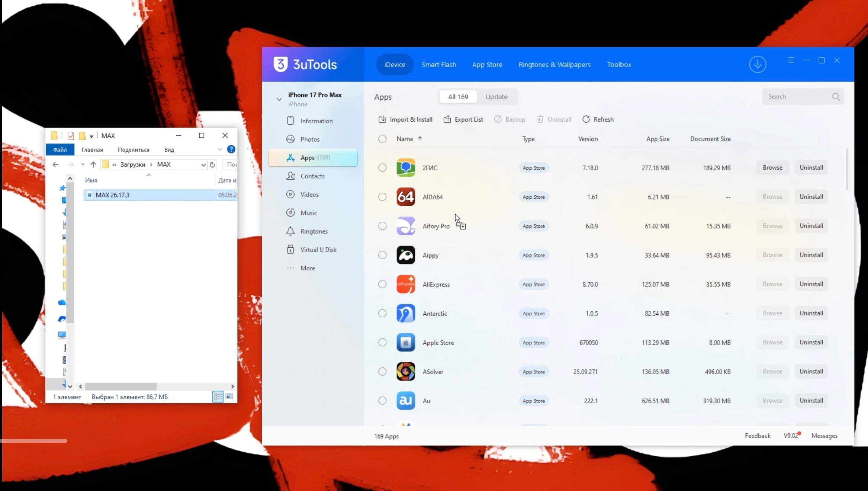
Task: Click the Explorer horizontal scrollbar thumb
Action: 121,386
